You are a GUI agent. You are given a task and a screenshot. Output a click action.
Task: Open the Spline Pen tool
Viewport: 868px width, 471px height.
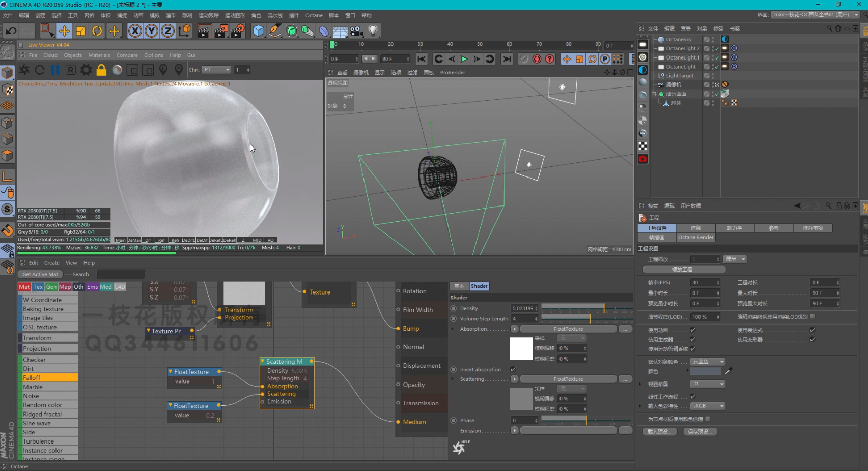275,31
